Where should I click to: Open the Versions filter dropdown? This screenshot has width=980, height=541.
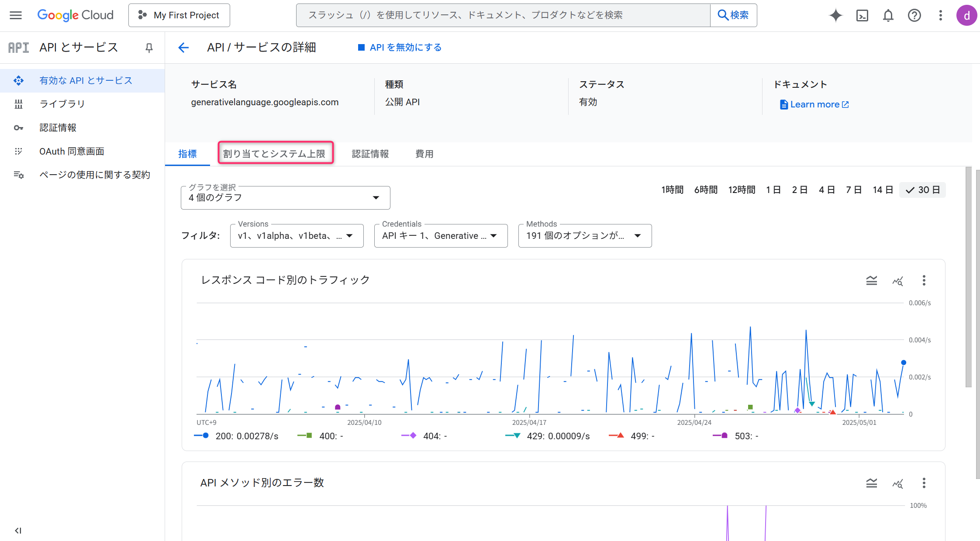(x=297, y=236)
